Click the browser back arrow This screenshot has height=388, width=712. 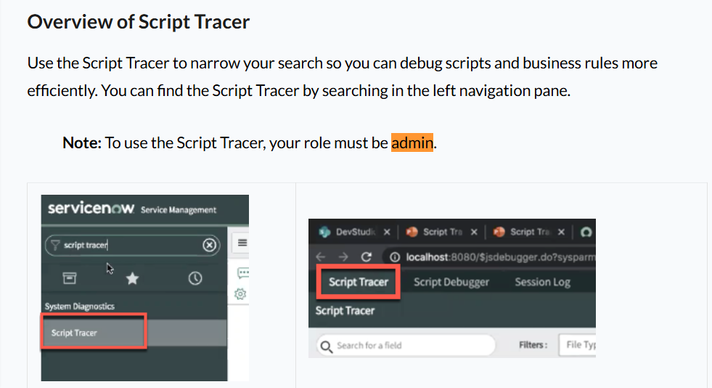pyautogui.click(x=321, y=257)
